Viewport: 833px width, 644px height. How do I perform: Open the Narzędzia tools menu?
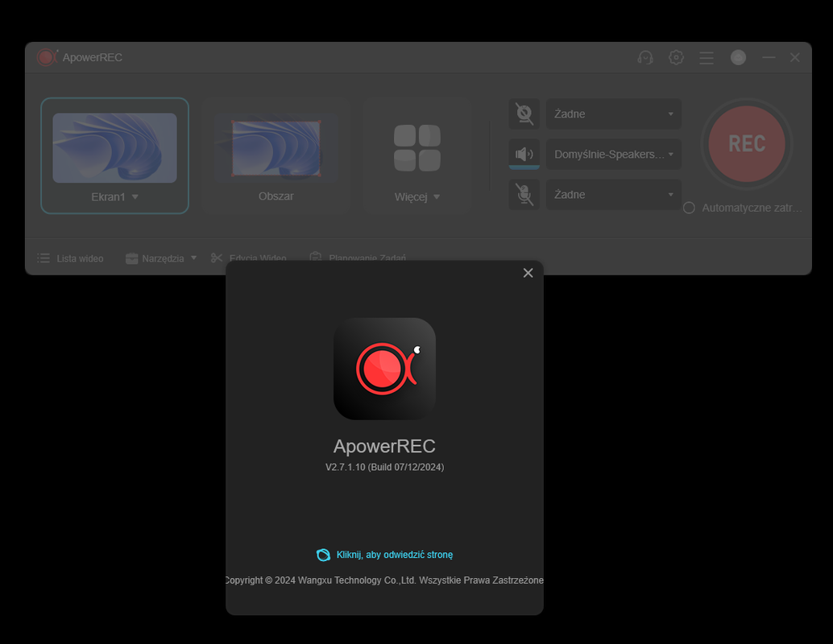pyautogui.click(x=163, y=258)
